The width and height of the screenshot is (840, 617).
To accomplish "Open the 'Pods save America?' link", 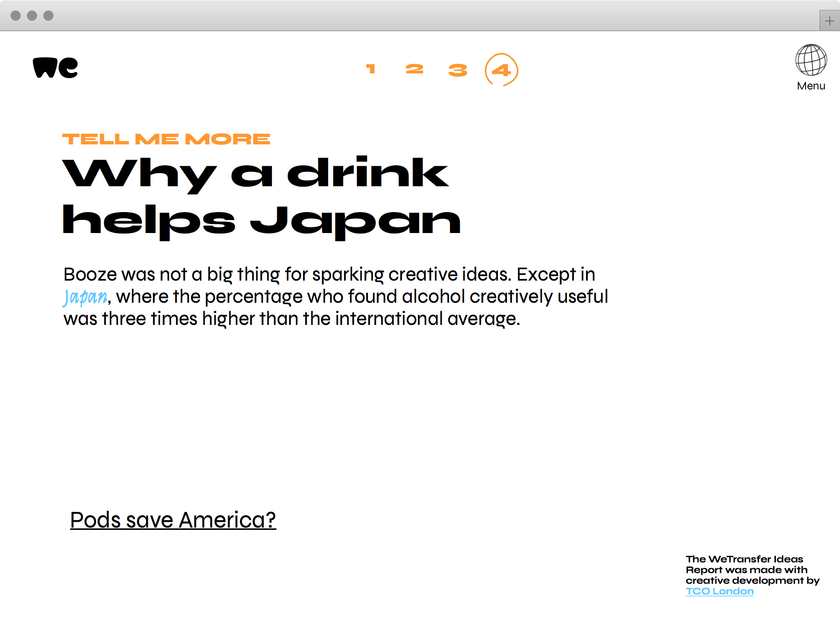I will click(173, 520).
